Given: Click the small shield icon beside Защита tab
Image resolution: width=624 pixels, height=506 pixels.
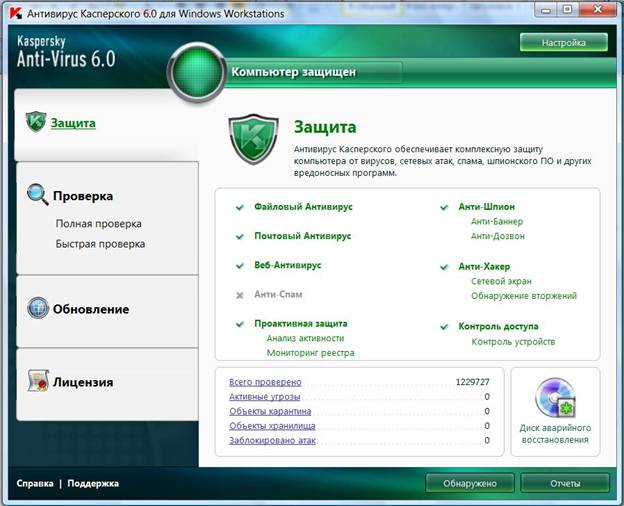Looking at the screenshot, I should click(36, 122).
